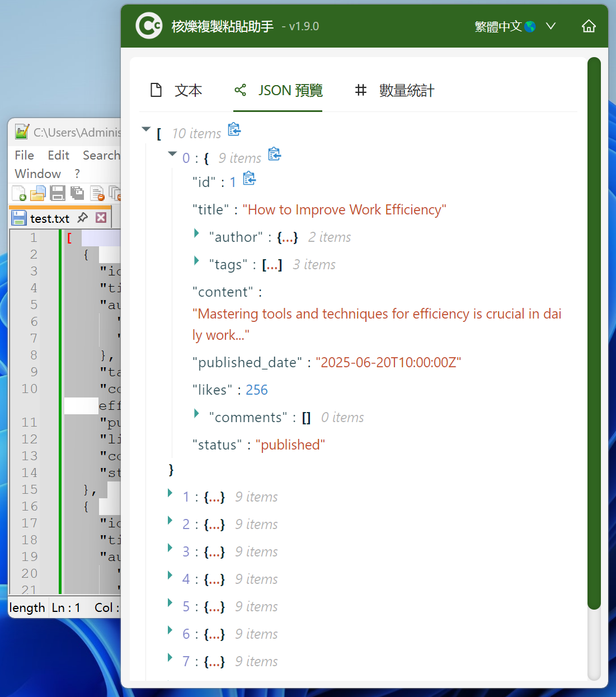Switch to the 數量統計 tab
Screen dimensions: 616x697
coord(394,90)
